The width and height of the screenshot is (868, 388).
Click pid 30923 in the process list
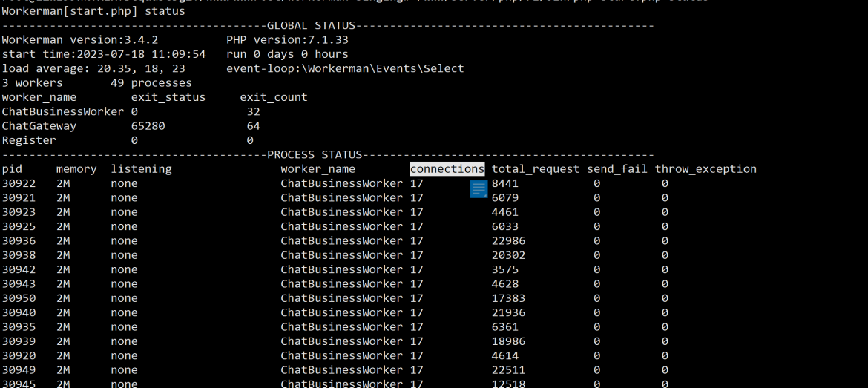(19, 212)
